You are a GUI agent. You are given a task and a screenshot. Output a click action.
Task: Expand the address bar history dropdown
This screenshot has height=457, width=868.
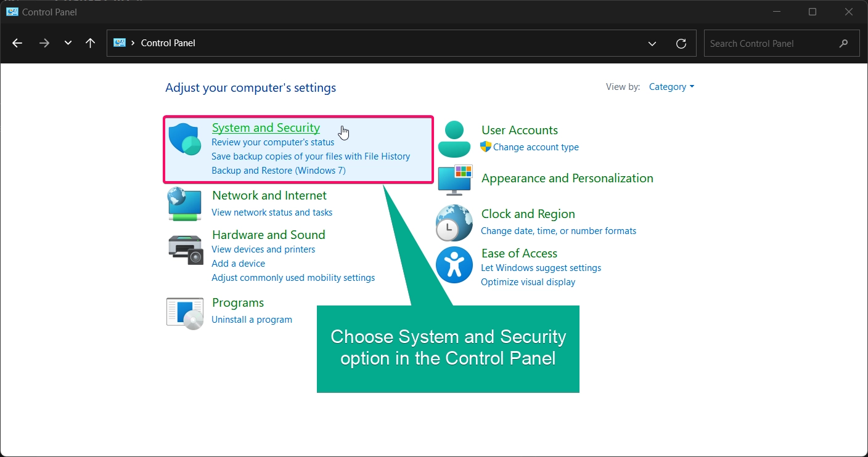tap(652, 43)
